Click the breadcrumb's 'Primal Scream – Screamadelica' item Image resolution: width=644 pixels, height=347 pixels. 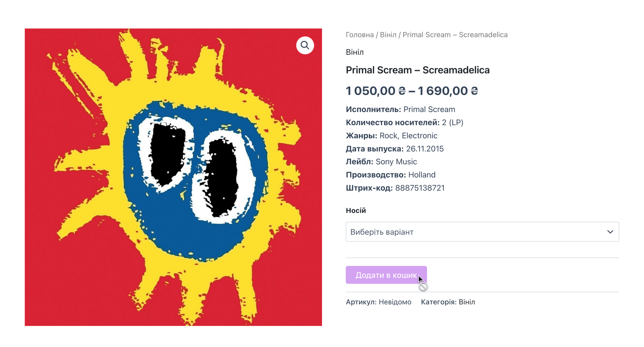pos(455,35)
